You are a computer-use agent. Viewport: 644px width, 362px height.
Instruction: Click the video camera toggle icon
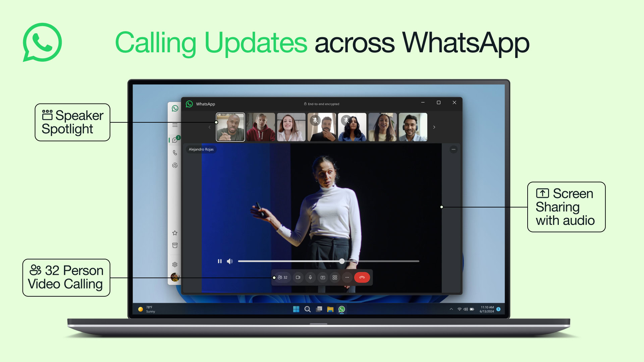[x=298, y=277]
